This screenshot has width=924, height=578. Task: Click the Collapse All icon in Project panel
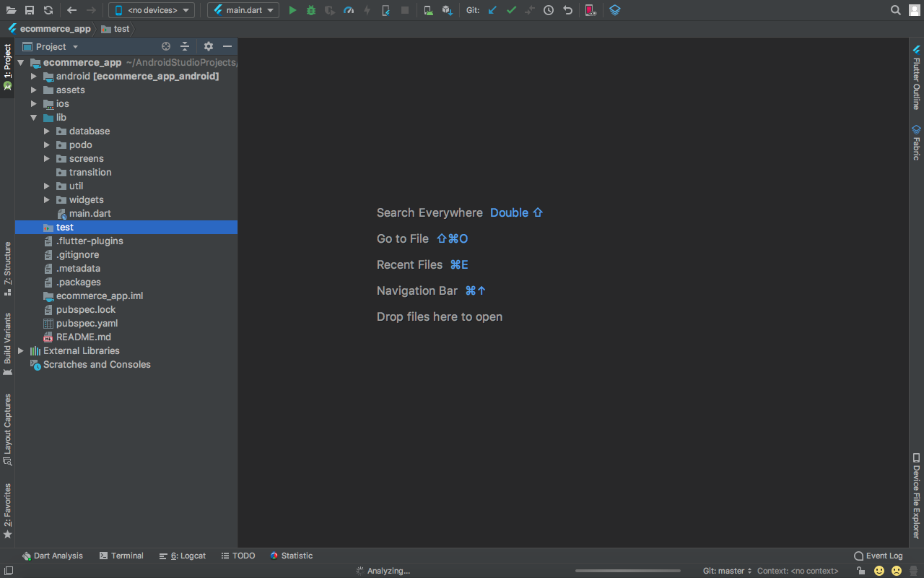click(185, 46)
